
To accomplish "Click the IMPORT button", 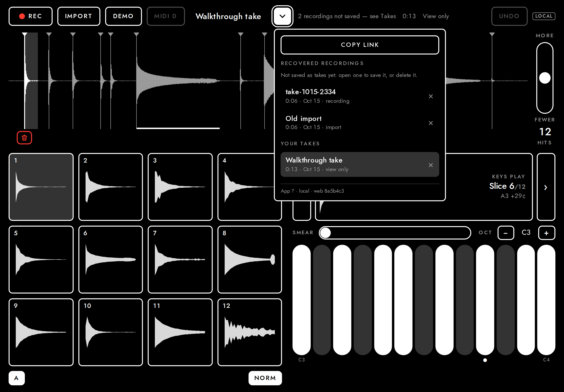I will pos(79,16).
